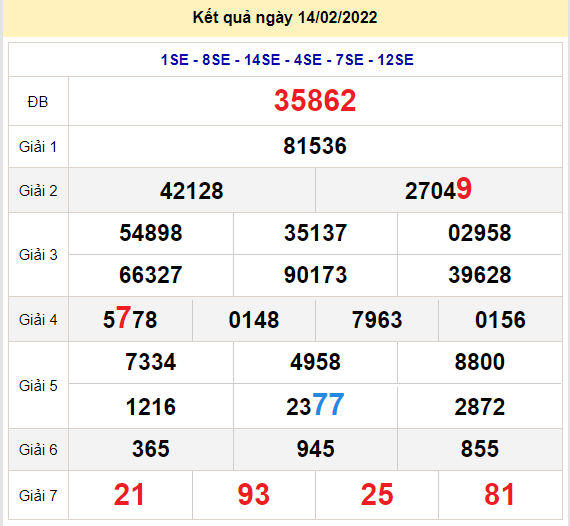The height and width of the screenshot is (526, 570).
Task: Click the header 'Kết quả ngày 14/02/2022'
Action: [x=285, y=18]
